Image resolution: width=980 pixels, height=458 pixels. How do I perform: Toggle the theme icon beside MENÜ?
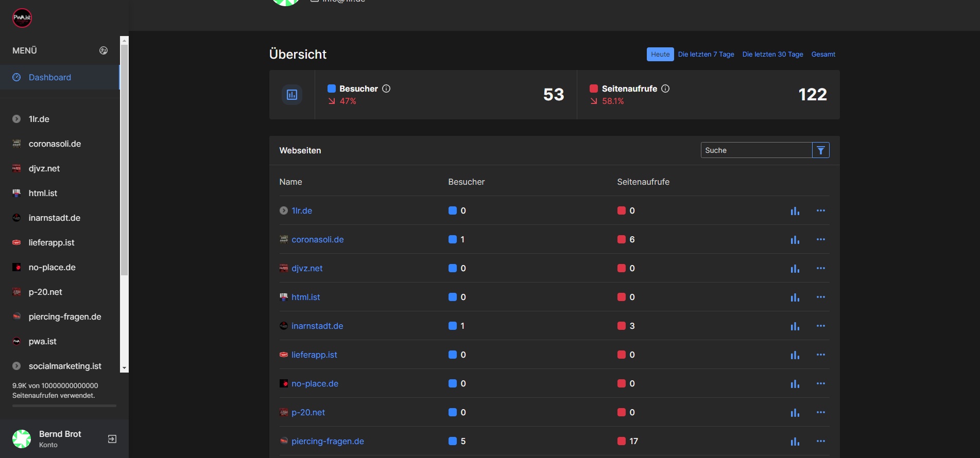(x=104, y=50)
